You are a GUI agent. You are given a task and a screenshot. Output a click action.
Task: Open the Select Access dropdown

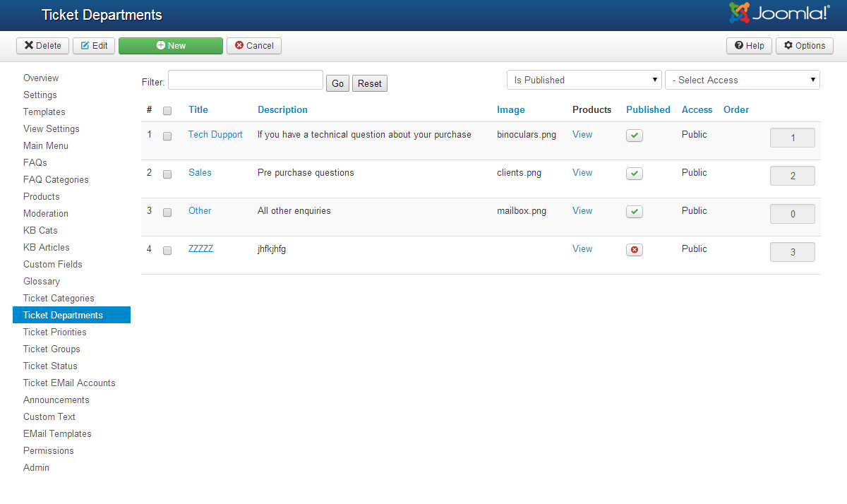click(x=742, y=80)
